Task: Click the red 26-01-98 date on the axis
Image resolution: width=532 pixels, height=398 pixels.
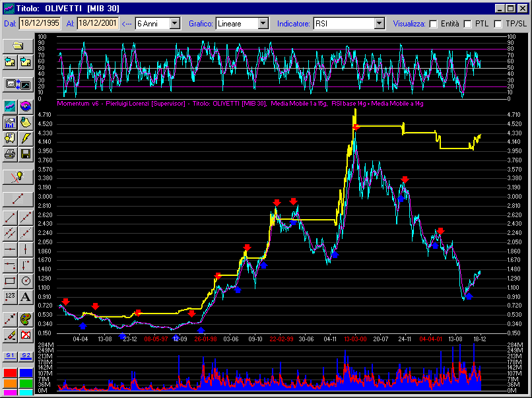Action: click(206, 339)
